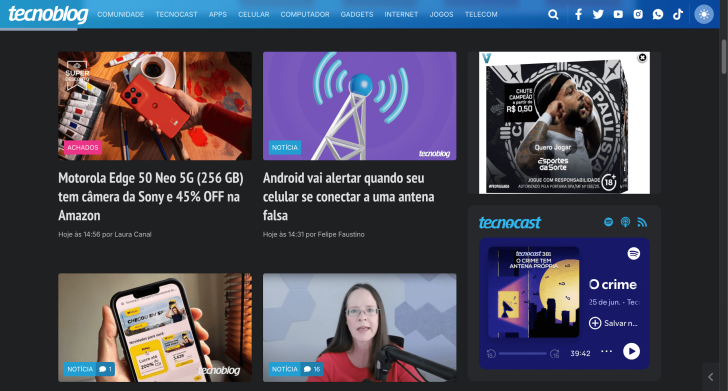The height and width of the screenshot is (391, 728).
Task: Click the Tecnocast RSS feed icon
Action: point(642,222)
